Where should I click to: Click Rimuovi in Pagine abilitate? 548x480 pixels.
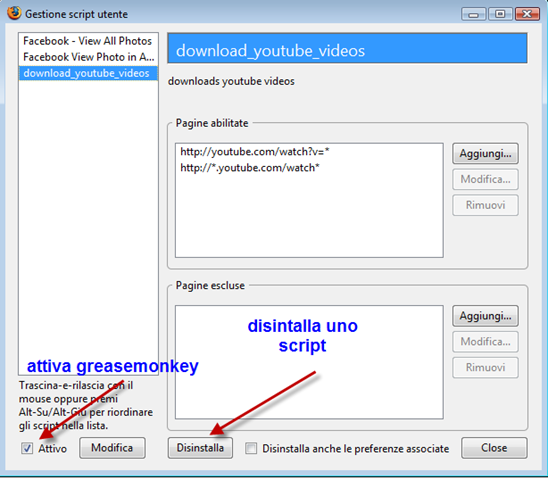coord(485,205)
